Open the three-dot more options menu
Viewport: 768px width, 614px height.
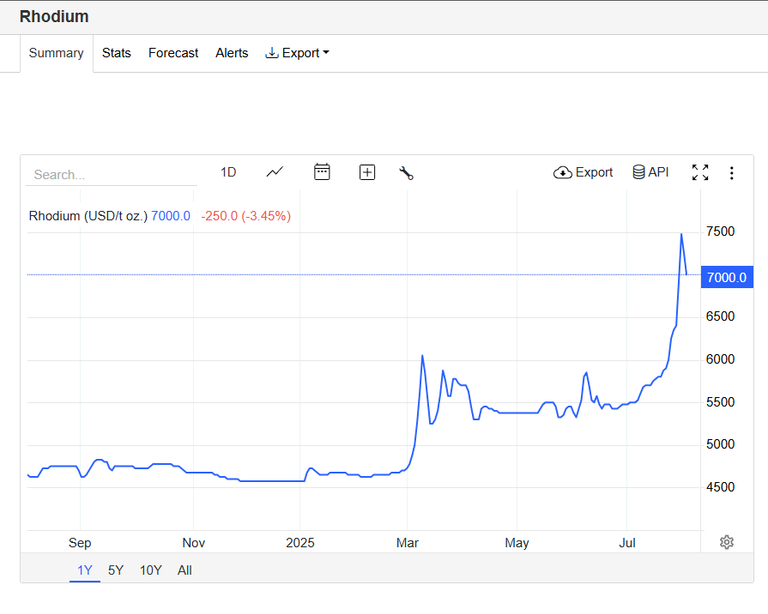pos(731,173)
